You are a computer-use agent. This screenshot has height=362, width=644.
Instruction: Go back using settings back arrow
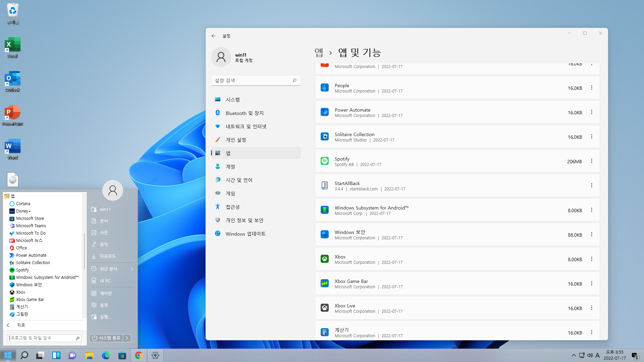pyautogui.click(x=214, y=36)
